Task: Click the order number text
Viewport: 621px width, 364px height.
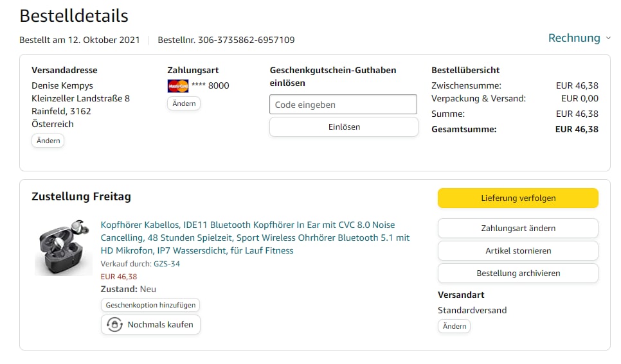Action: pos(226,40)
